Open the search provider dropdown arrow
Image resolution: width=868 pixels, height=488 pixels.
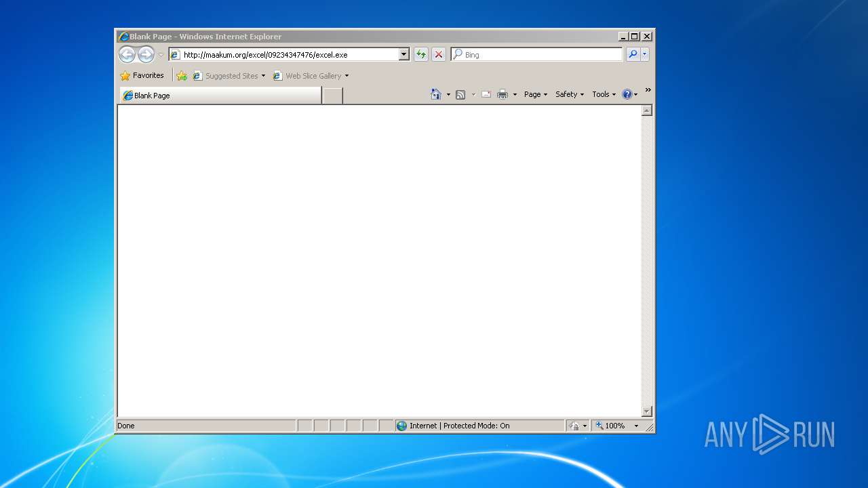(x=645, y=55)
